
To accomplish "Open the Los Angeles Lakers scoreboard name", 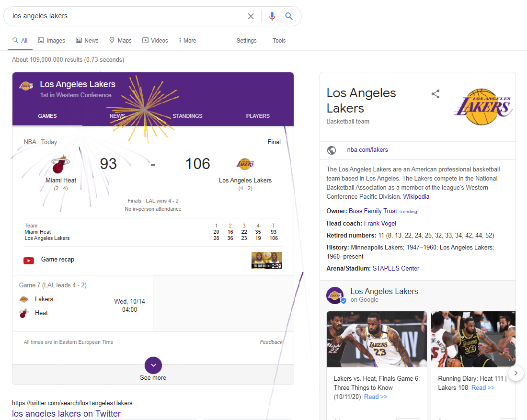I will pos(245,181).
